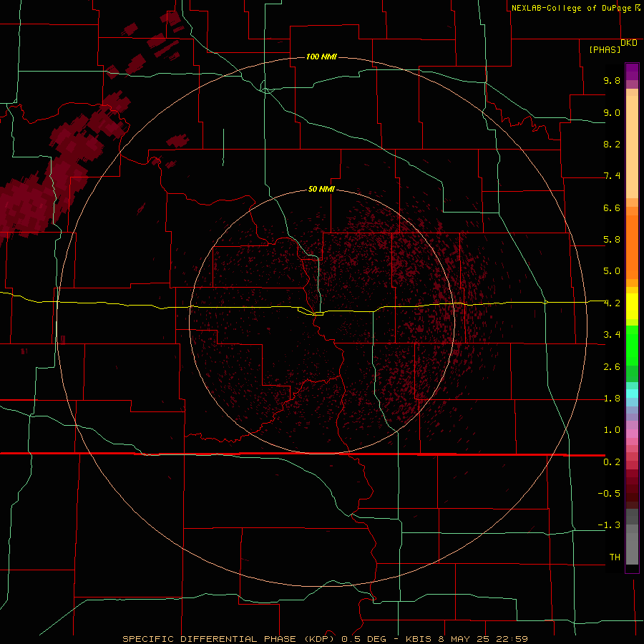644x644 pixels.
Task: Pick the cyan segment of color bar
Action: point(632,394)
